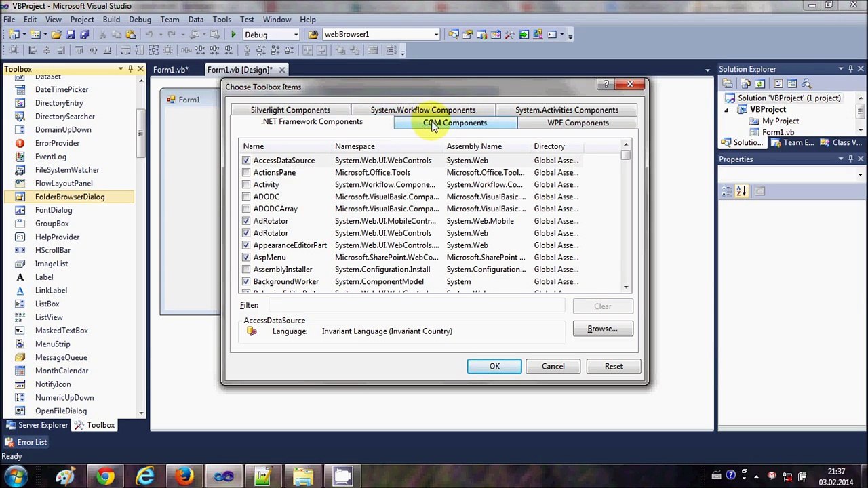This screenshot has height=488, width=868.
Task: Uncheck the AspMenu checkbox
Action: click(246, 258)
